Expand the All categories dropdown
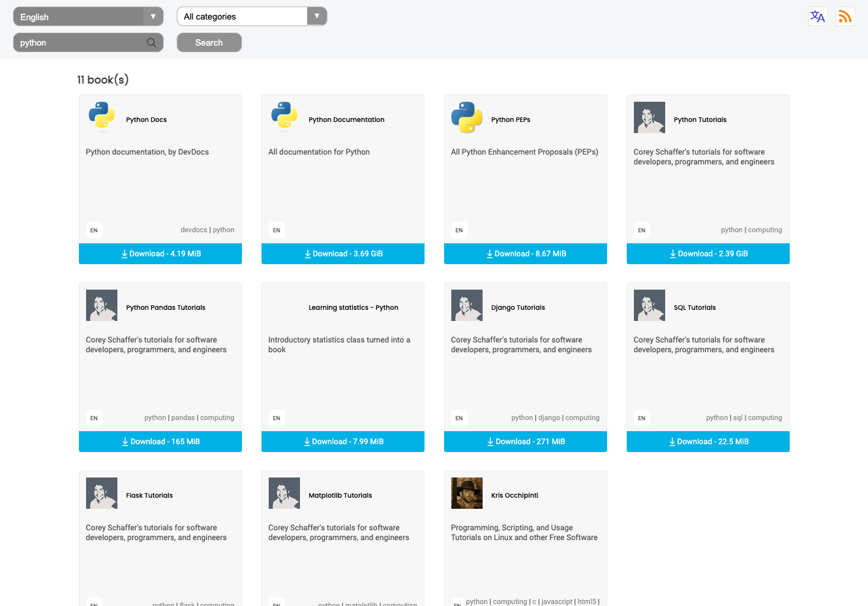Viewport: 868px width, 606px height. [x=252, y=16]
